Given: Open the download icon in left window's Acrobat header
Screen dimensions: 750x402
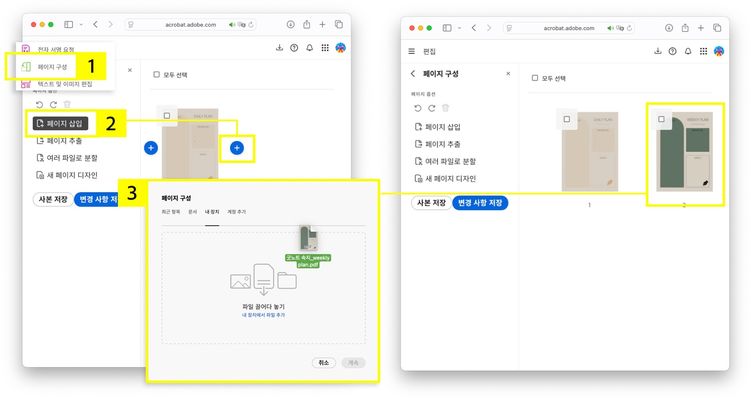Looking at the screenshot, I should (x=279, y=48).
